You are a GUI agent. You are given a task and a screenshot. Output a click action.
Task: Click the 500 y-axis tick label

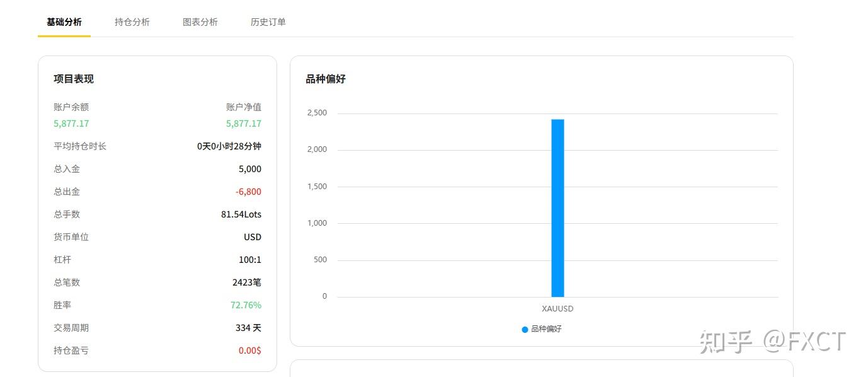tap(320, 260)
